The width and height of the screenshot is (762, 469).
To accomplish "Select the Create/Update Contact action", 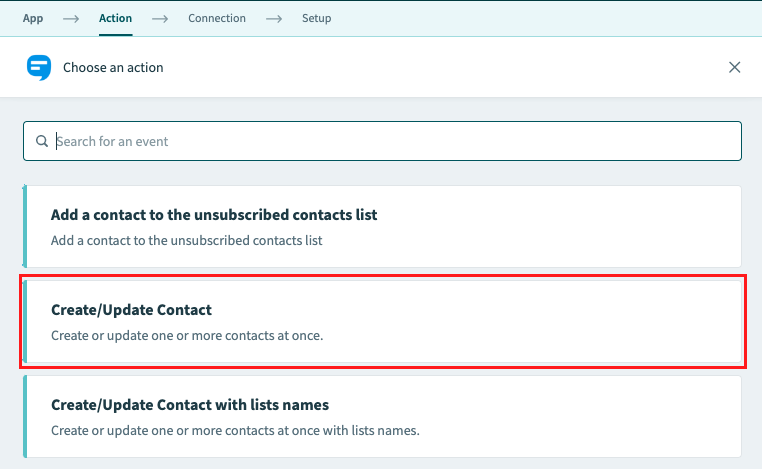I will tap(382, 321).
